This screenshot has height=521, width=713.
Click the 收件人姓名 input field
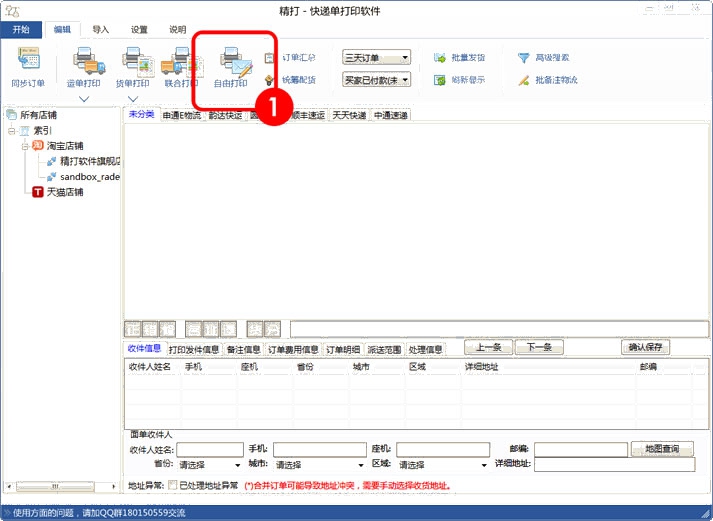(x=210, y=450)
